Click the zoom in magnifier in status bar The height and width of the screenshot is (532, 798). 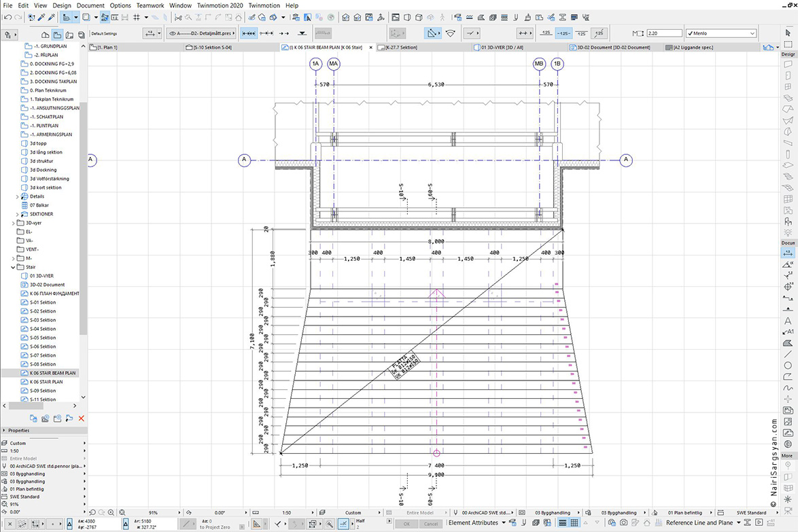pyautogui.click(x=111, y=513)
